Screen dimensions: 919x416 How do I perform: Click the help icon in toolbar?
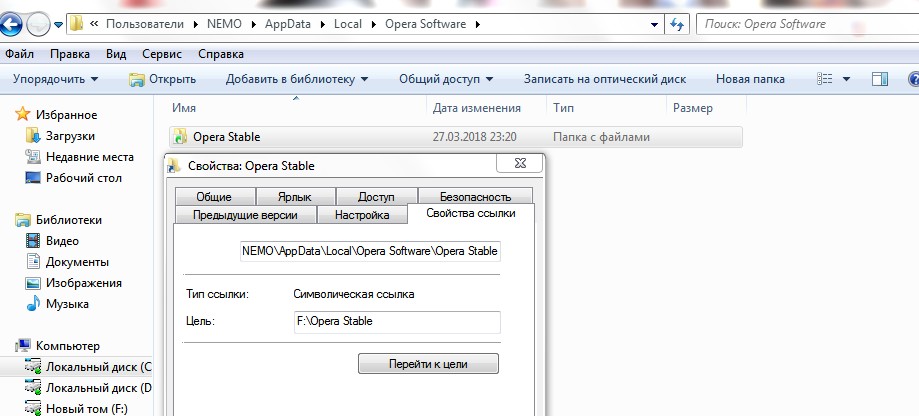coord(913,79)
